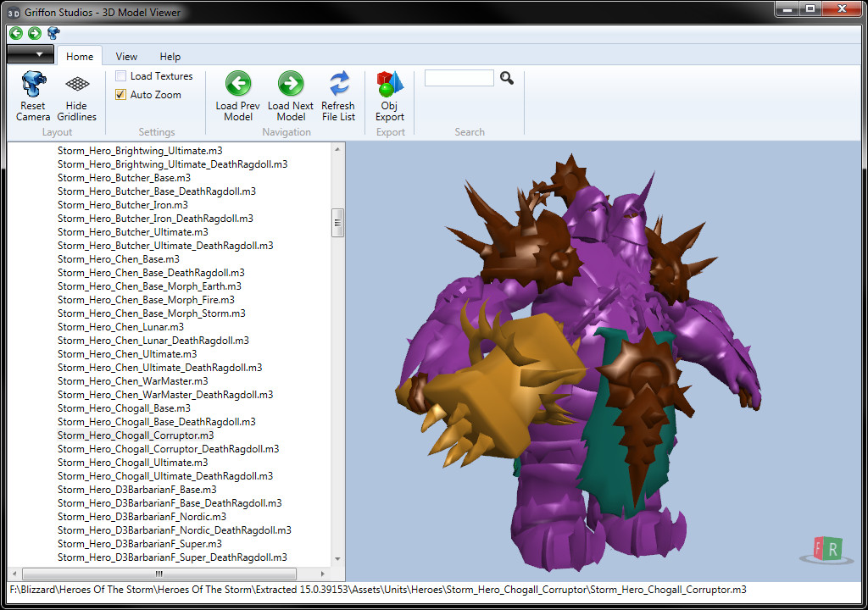Select Storm_Hero_Butcher_Base_DeathRagdoll.m3
868x610 pixels.
(x=157, y=191)
